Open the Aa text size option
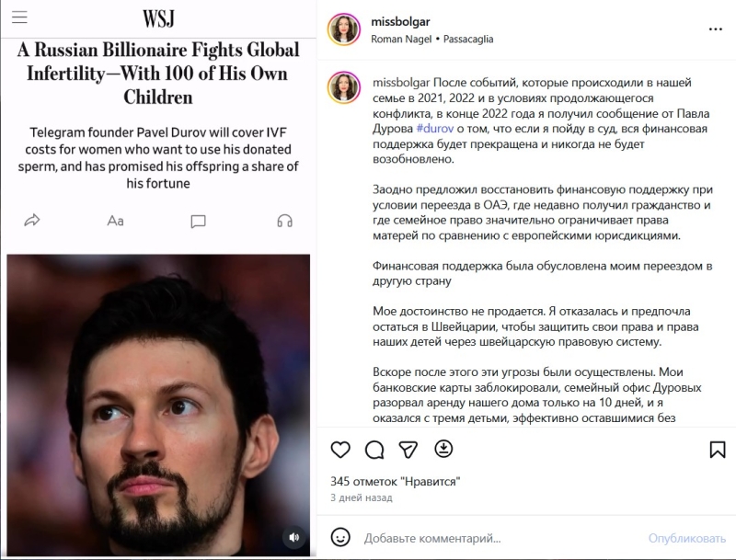736x560 pixels. [x=115, y=221]
